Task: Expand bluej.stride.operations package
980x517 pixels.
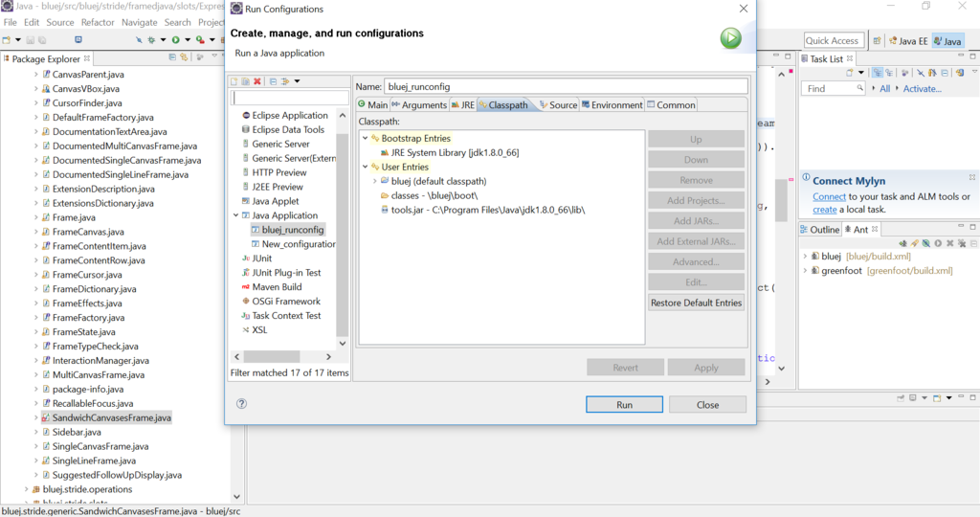Action: coord(26,489)
